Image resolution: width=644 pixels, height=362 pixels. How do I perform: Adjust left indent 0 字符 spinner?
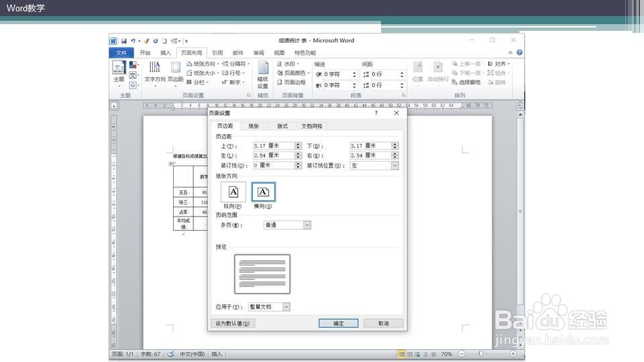tap(354, 74)
